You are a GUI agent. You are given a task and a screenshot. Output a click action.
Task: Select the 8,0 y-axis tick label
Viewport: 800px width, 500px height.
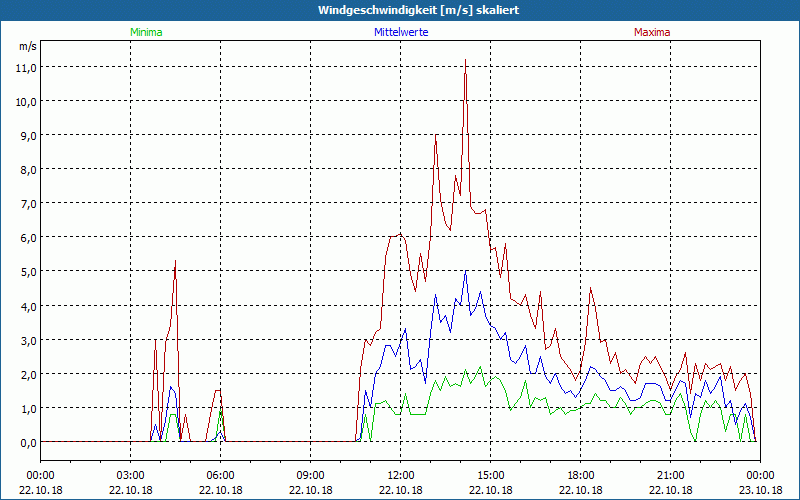pyautogui.click(x=25, y=169)
